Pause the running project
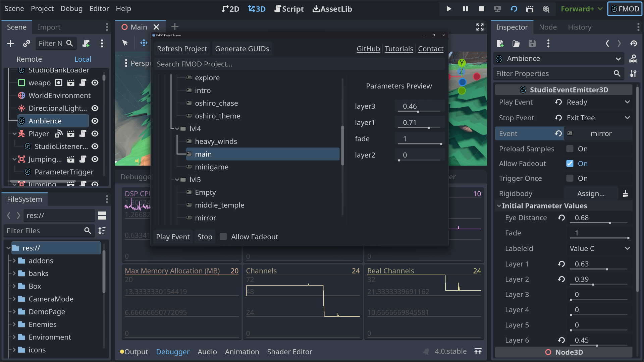 click(465, 9)
